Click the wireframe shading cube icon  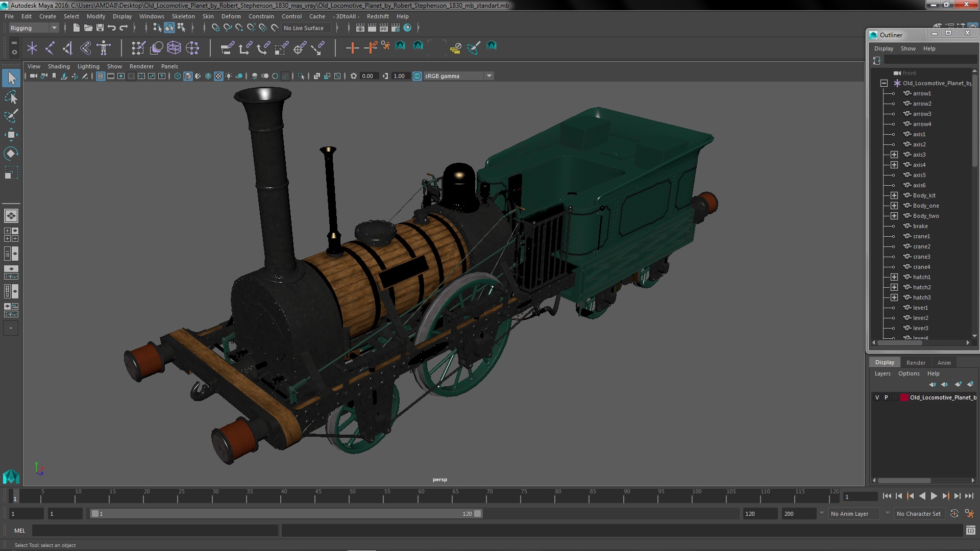(178, 76)
